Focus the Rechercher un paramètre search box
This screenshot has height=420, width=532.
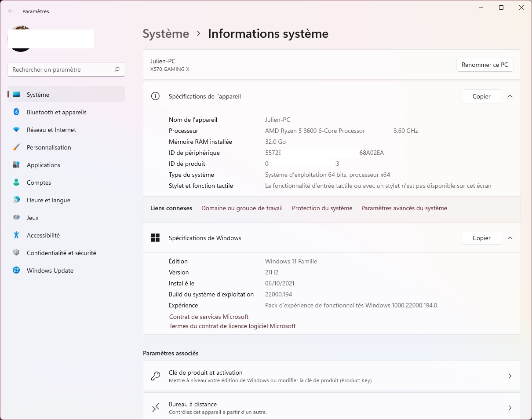[66, 69]
